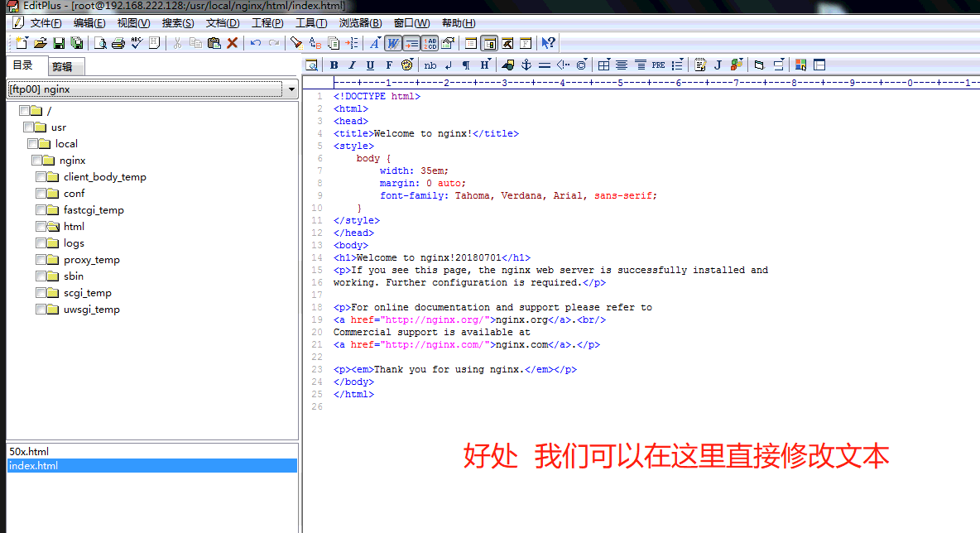Insert non-breaking space with nb icon
This screenshot has height=533, width=980.
point(430,65)
